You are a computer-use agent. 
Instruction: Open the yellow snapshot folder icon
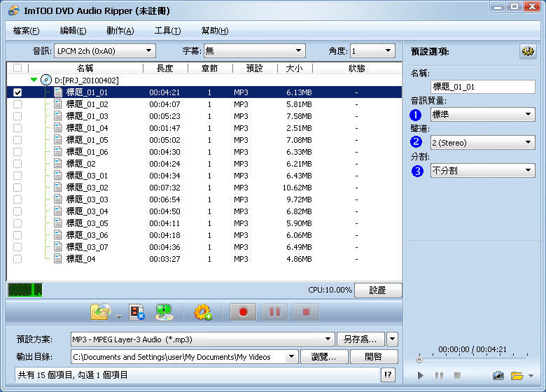point(517,376)
